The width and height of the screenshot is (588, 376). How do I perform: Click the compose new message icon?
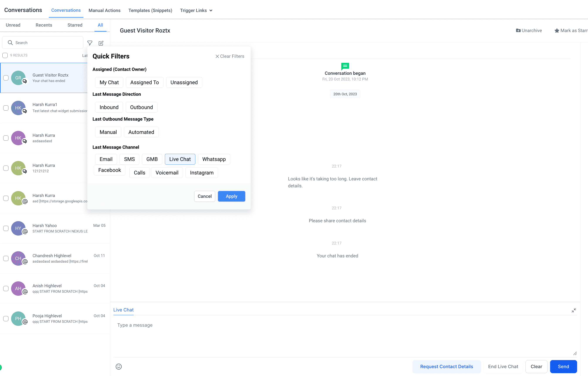(x=101, y=43)
